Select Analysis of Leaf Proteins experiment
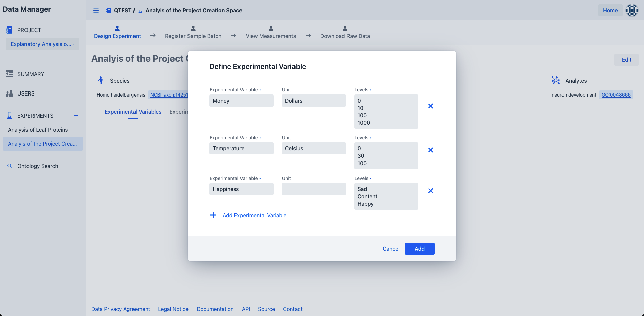 pyautogui.click(x=38, y=130)
